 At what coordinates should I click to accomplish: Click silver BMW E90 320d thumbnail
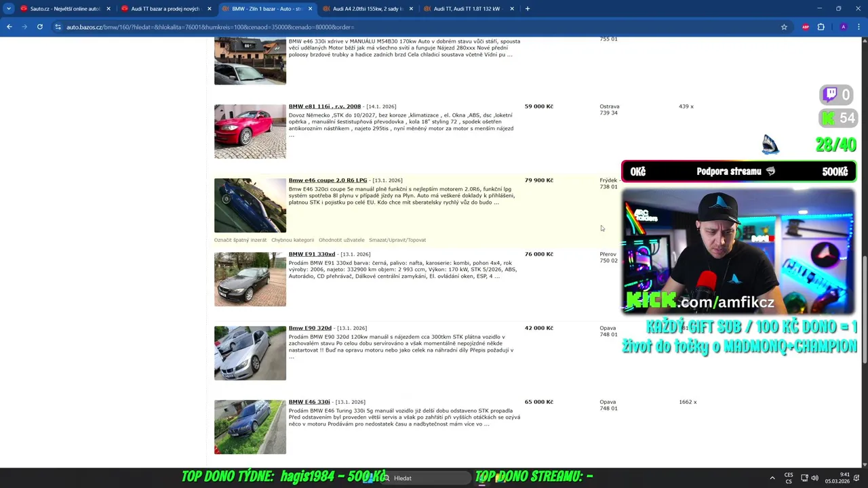coord(250,353)
